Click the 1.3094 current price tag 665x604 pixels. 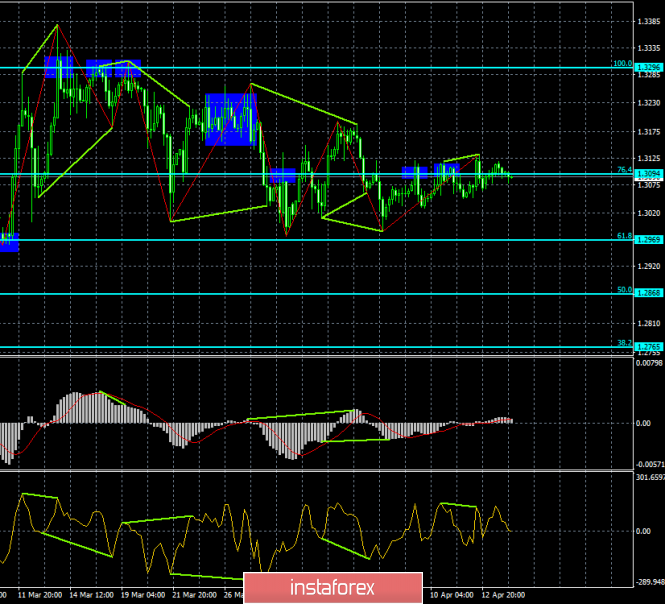click(x=649, y=174)
